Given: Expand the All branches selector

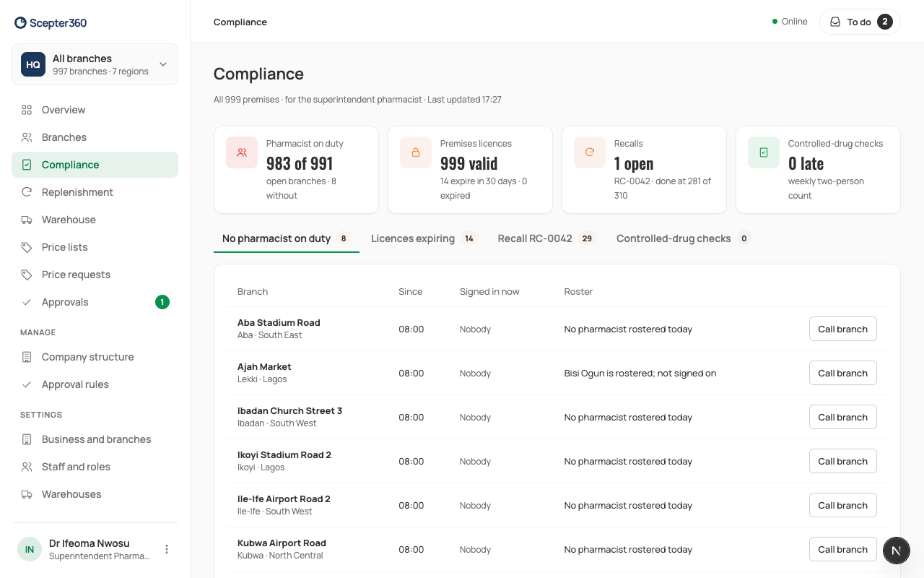Looking at the screenshot, I should [95, 64].
